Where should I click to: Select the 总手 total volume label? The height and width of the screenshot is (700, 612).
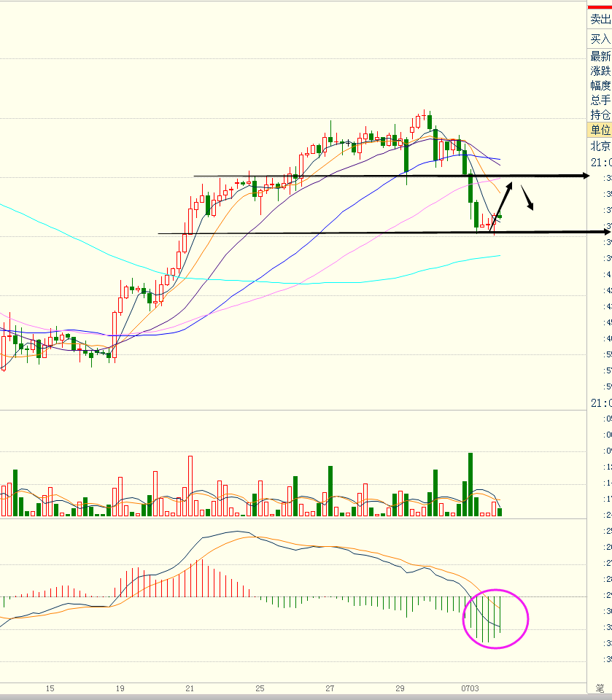point(600,100)
